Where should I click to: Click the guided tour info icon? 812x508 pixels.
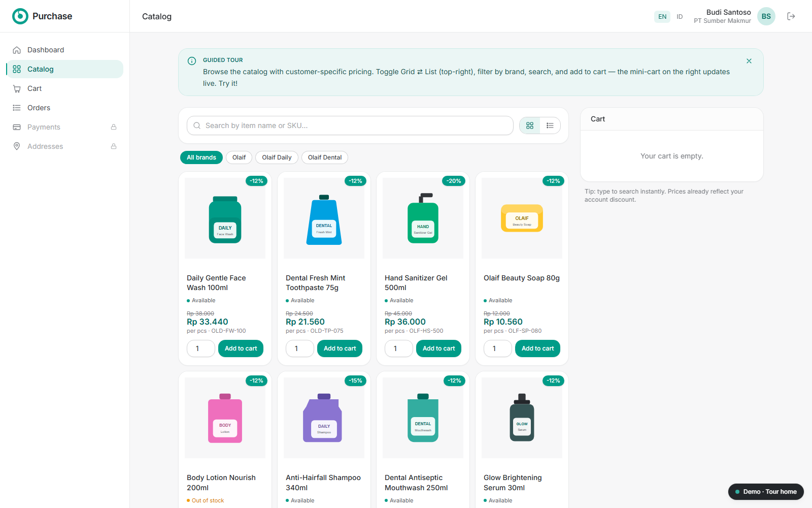(192, 61)
